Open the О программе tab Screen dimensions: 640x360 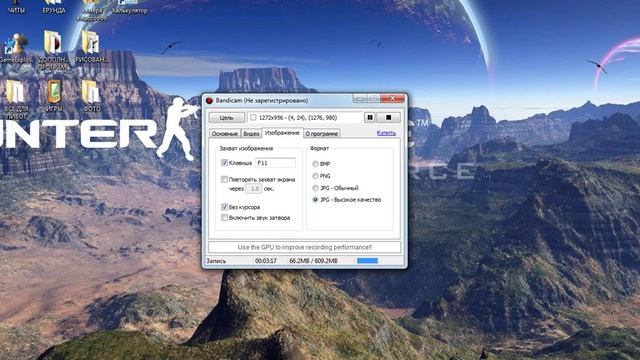pyautogui.click(x=322, y=133)
